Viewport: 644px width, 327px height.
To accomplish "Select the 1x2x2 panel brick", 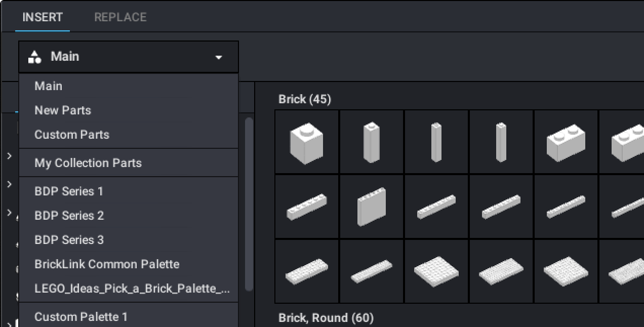I will click(371, 206).
